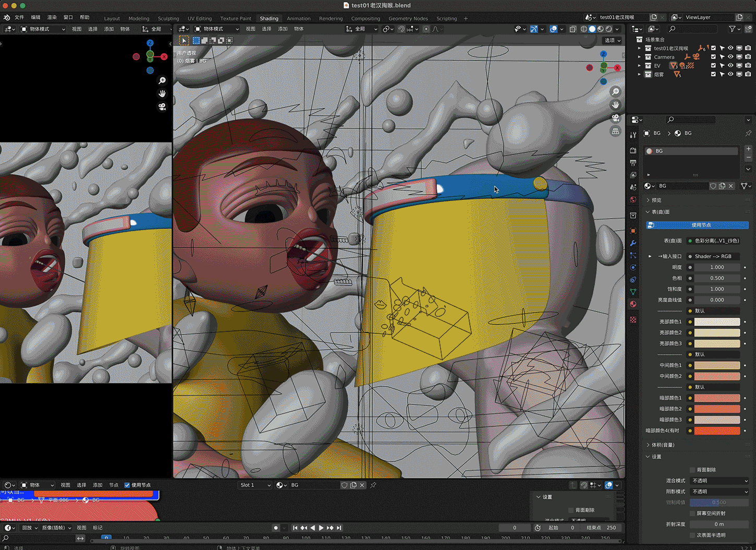This screenshot has width=756, height=550.
Task: Open the Output properties printer icon
Action: point(633,163)
